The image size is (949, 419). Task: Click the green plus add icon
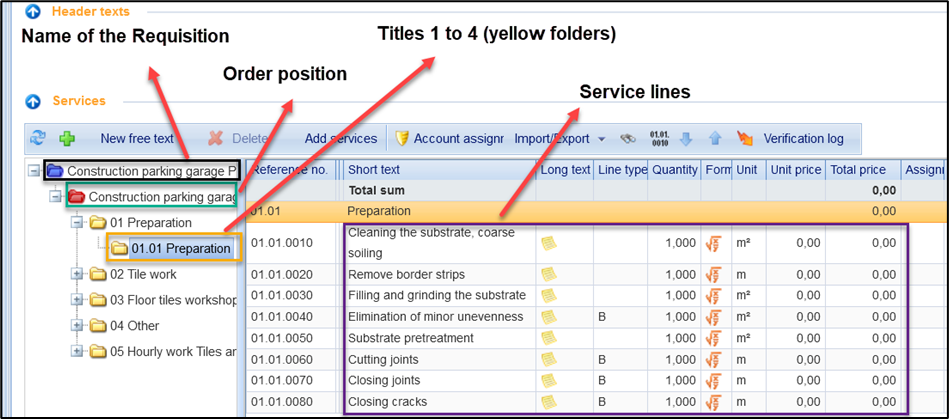click(67, 139)
